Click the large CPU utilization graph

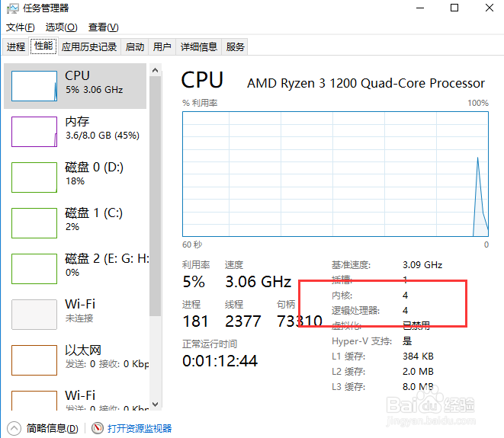pos(335,173)
